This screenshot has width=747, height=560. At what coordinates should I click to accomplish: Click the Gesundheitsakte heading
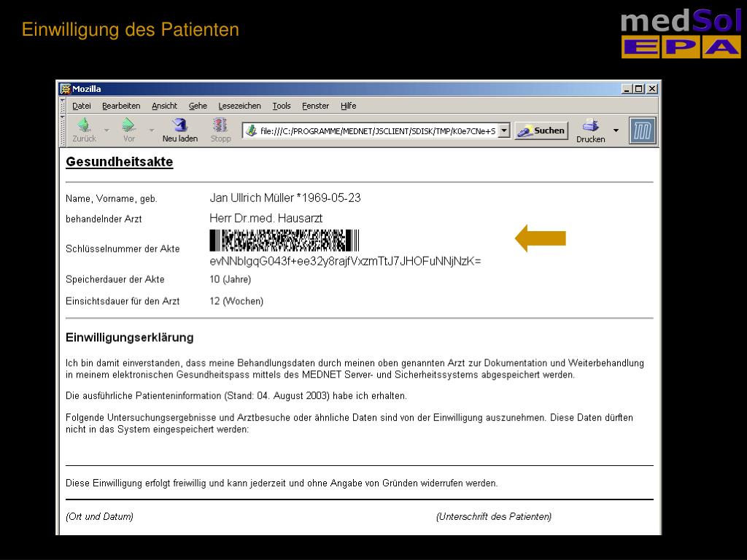(x=119, y=162)
